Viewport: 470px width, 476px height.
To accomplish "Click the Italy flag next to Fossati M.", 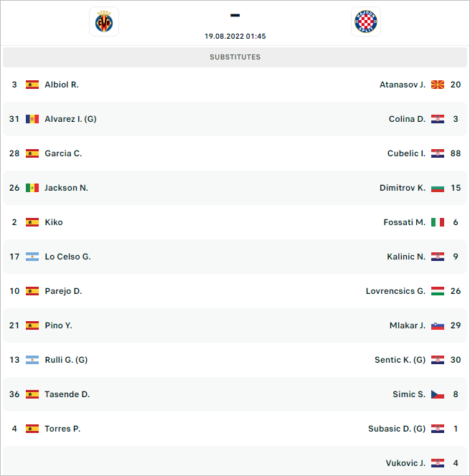I will (x=438, y=222).
